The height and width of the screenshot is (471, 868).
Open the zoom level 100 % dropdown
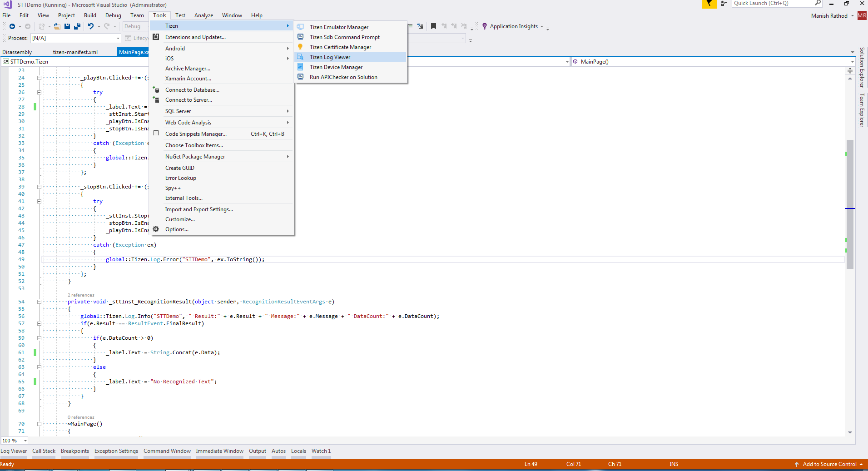click(25, 441)
